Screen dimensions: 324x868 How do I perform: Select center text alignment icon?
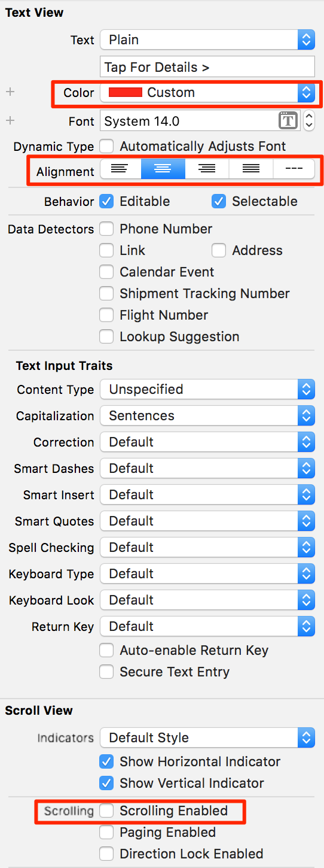pos(163,169)
